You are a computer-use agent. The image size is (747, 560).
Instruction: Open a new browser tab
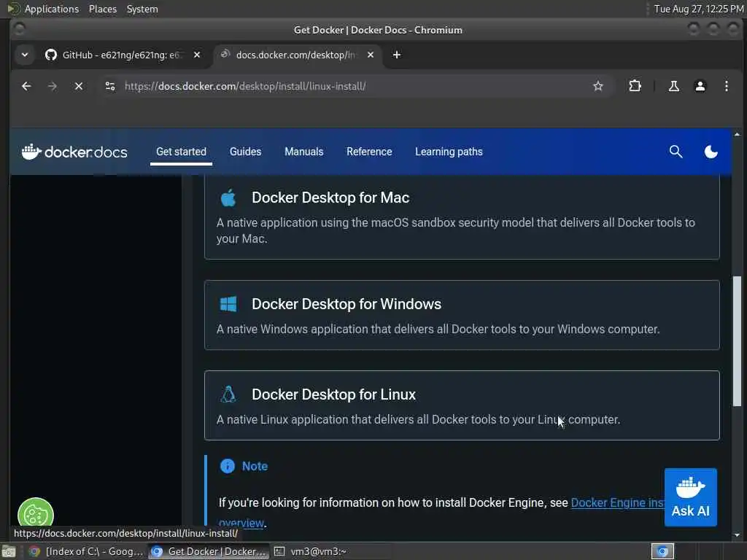coord(396,55)
